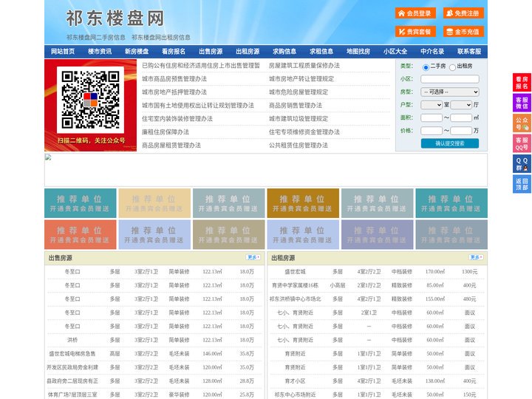Open the 楼市资讯 menu item
The image size is (532, 399).
(x=100, y=52)
